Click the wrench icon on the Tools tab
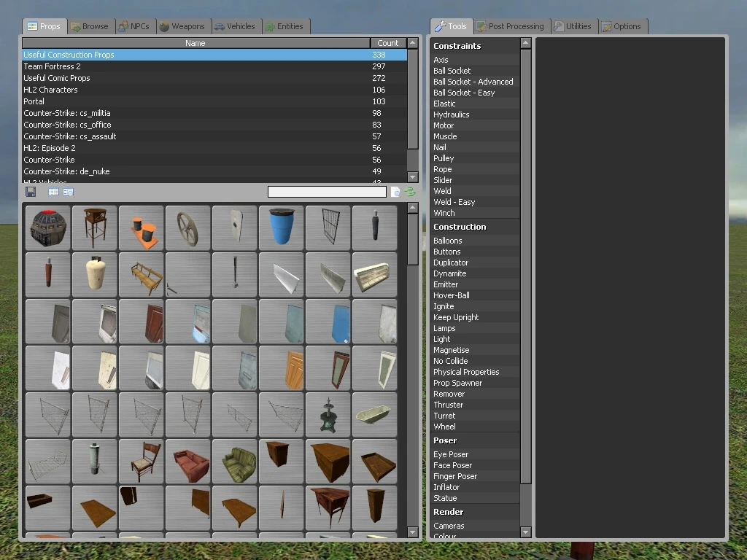This screenshot has height=560, width=747. coord(438,26)
